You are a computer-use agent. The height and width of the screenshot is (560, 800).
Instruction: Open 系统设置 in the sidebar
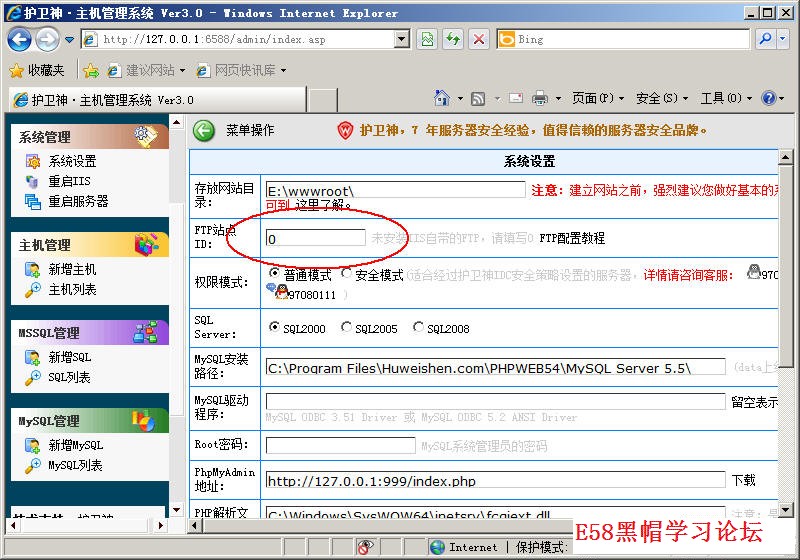click(x=72, y=161)
